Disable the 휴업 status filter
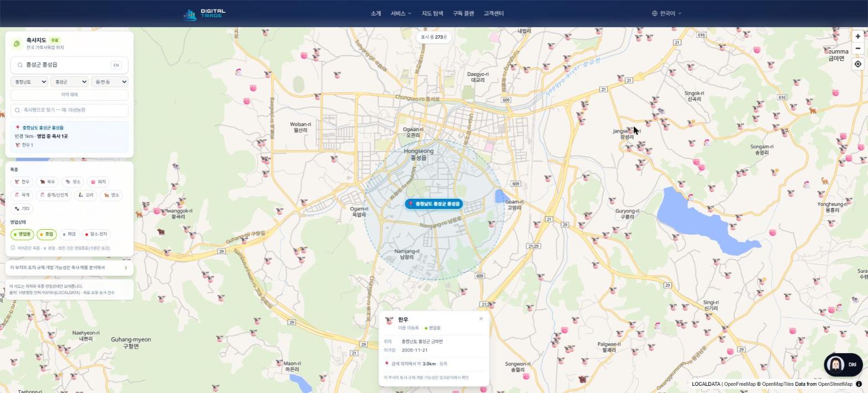 (46, 235)
